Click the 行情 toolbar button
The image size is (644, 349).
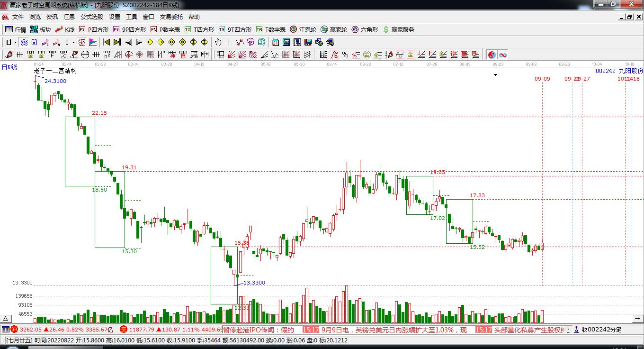tap(16, 29)
